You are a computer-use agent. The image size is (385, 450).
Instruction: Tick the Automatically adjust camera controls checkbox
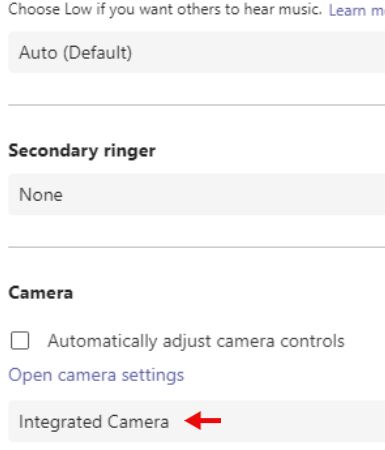20,341
